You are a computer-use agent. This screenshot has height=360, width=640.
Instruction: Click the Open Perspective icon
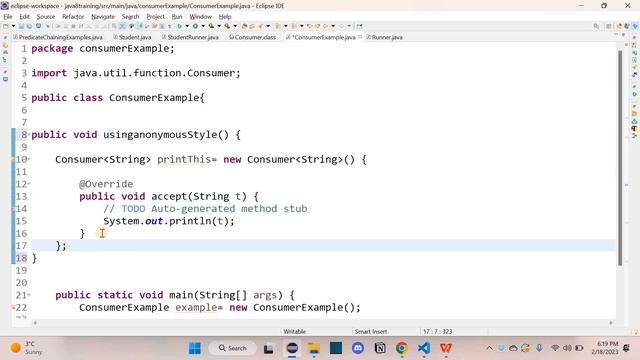(x=609, y=26)
